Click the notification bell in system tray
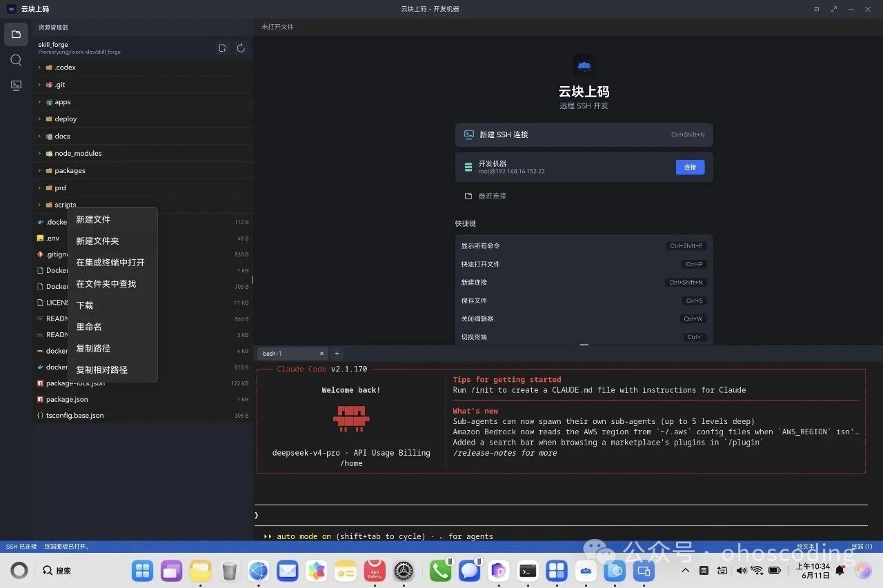The width and height of the screenshot is (883, 588). [840, 571]
